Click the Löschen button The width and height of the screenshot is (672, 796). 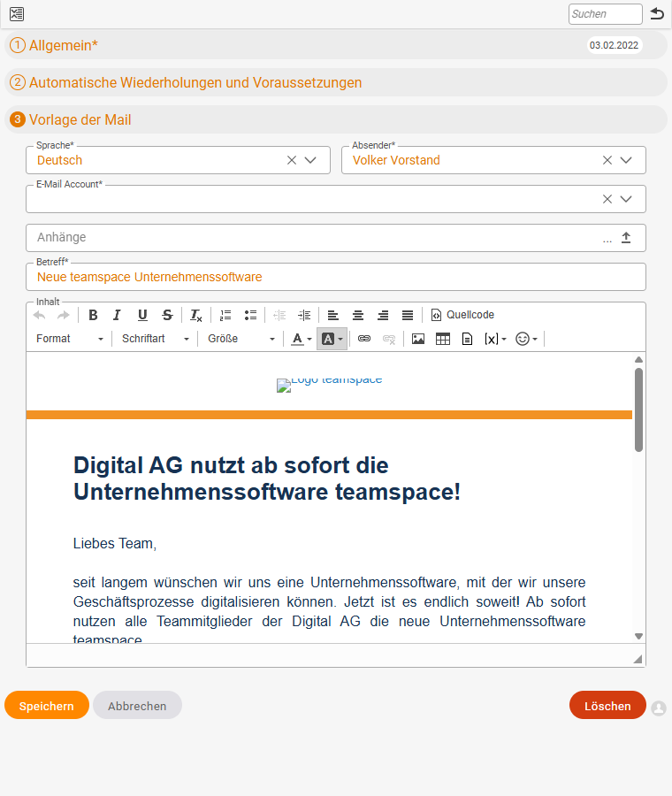[607, 705]
